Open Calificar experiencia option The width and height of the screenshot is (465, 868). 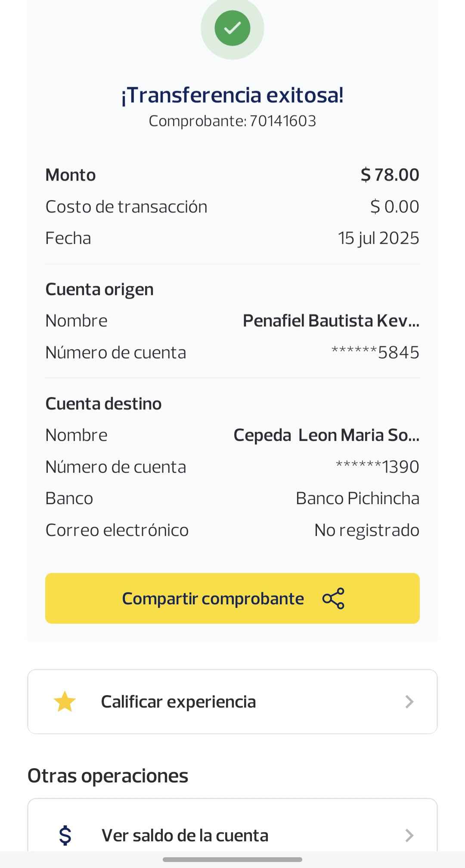[x=178, y=702]
